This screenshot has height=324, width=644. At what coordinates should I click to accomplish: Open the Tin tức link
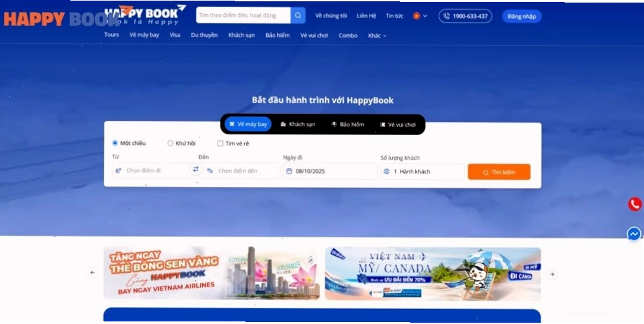coord(394,16)
